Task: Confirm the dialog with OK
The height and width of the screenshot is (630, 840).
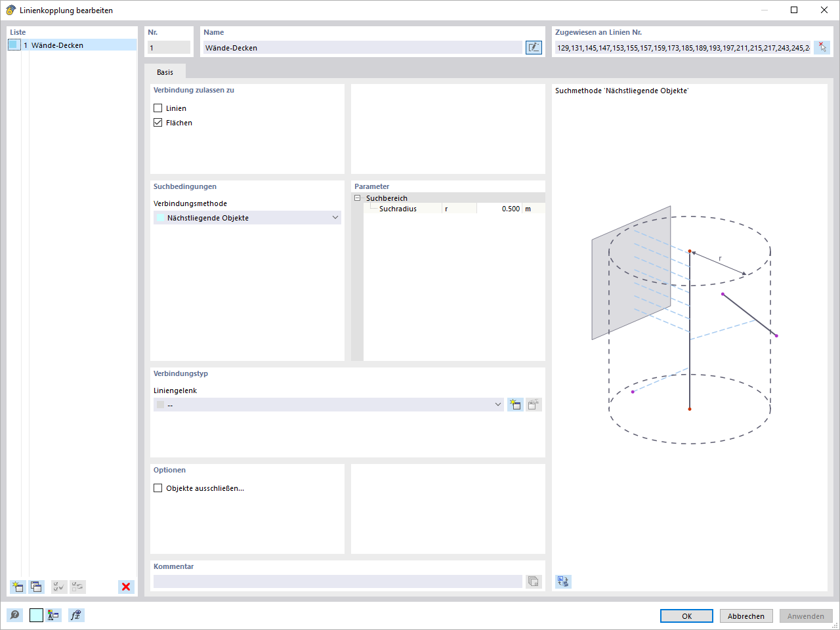Action: (686, 616)
